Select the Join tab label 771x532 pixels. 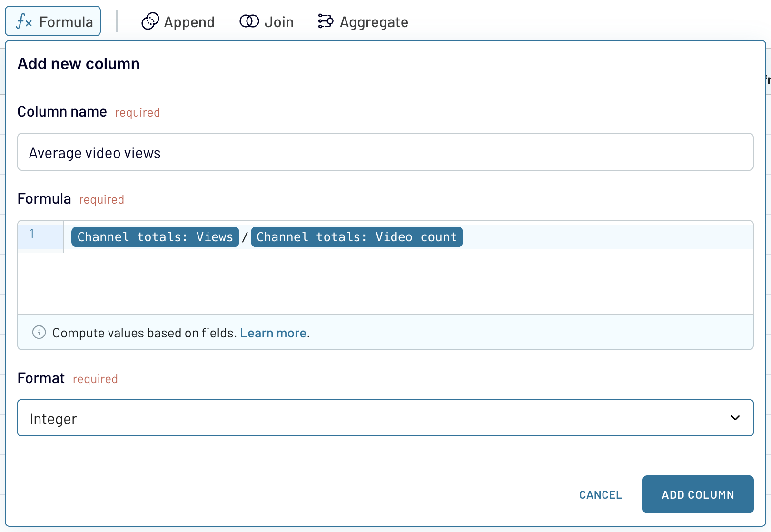[x=279, y=22]
